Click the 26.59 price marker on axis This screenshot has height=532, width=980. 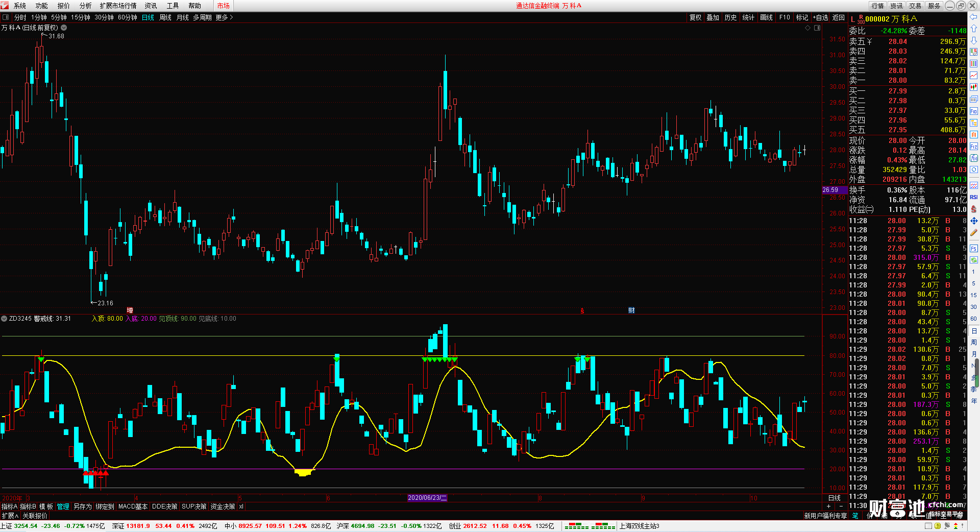(x=835, y=190)
